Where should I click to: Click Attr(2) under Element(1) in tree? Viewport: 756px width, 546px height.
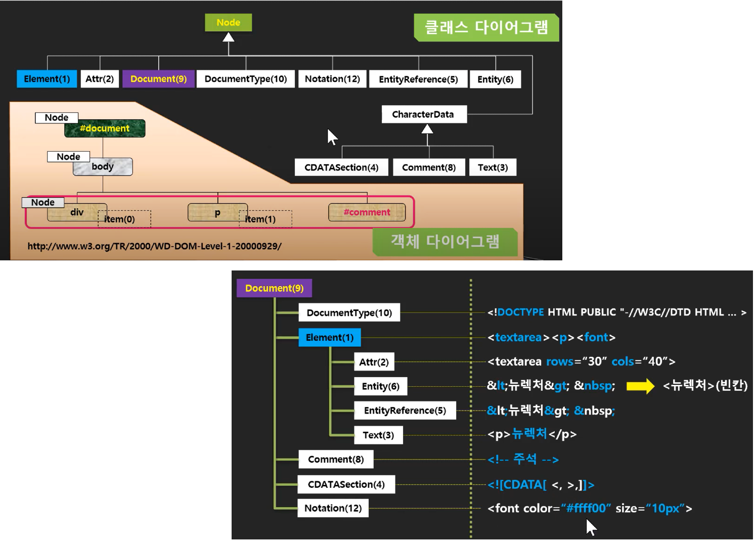[374, 362]
